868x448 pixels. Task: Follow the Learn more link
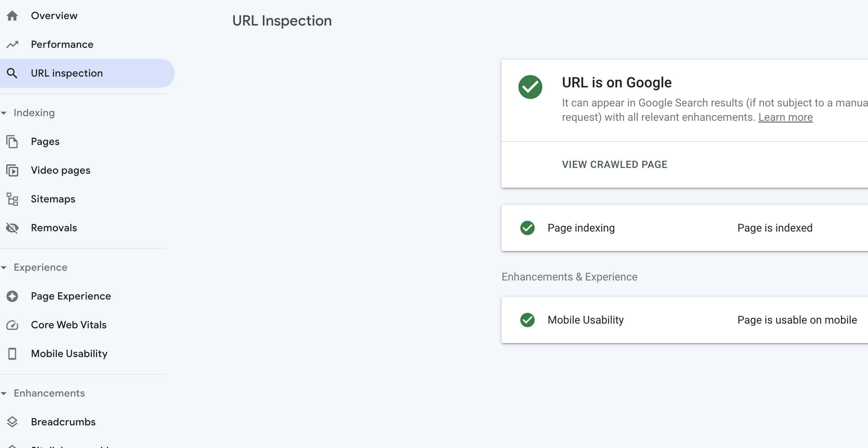click(x=785, y=117)
